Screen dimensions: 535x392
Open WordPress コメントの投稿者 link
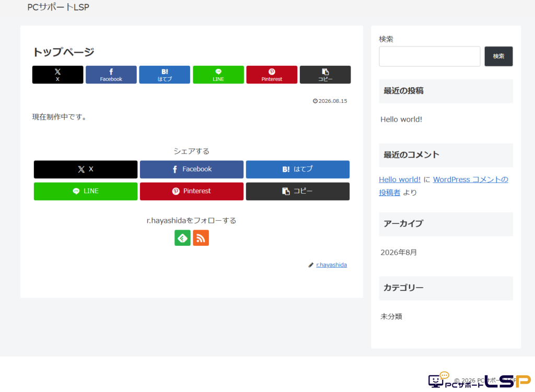(471, 180)
